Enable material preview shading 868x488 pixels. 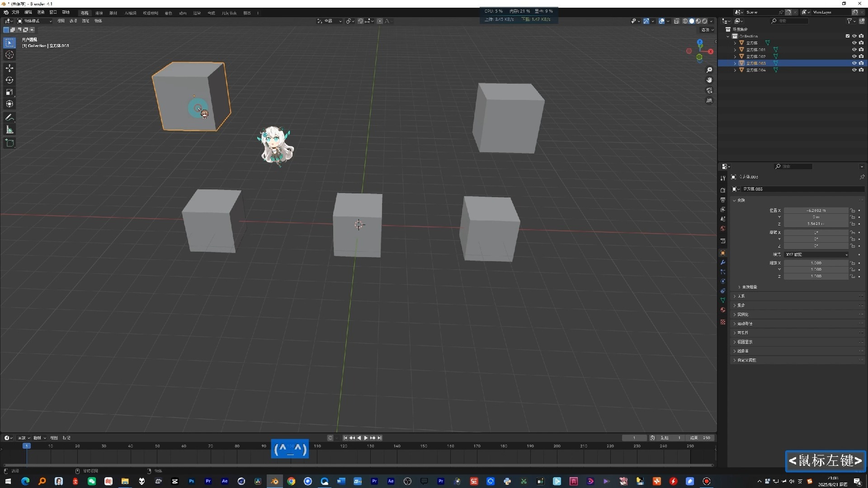(698, 21)
